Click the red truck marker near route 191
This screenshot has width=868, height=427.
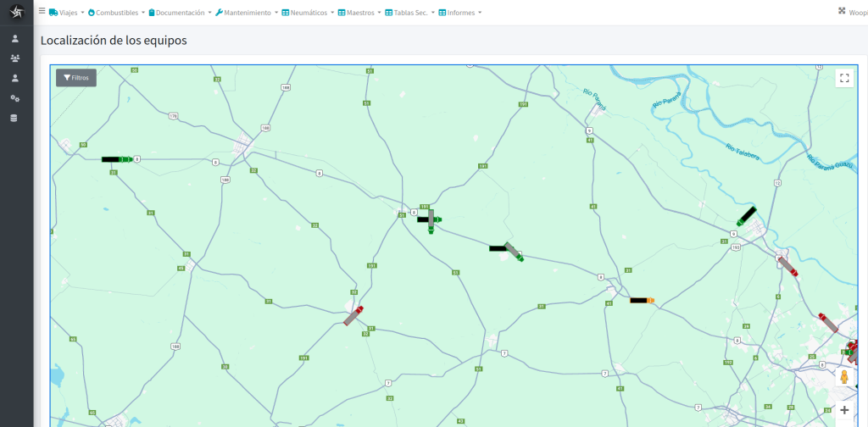pos(354,315)
